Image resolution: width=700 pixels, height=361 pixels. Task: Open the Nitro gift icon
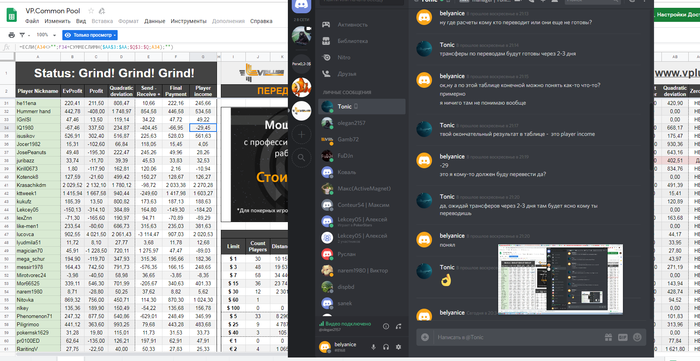(x=608, y=337)
